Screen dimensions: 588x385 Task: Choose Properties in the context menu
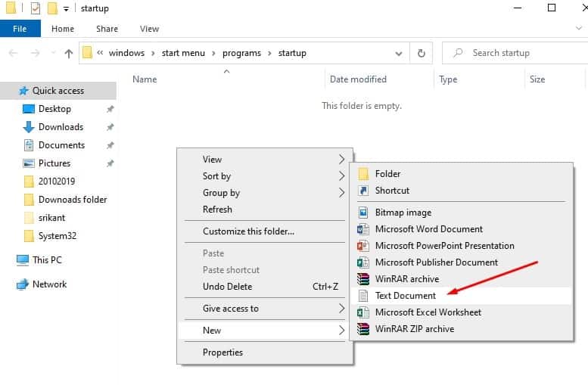click(x=222, y=352)
